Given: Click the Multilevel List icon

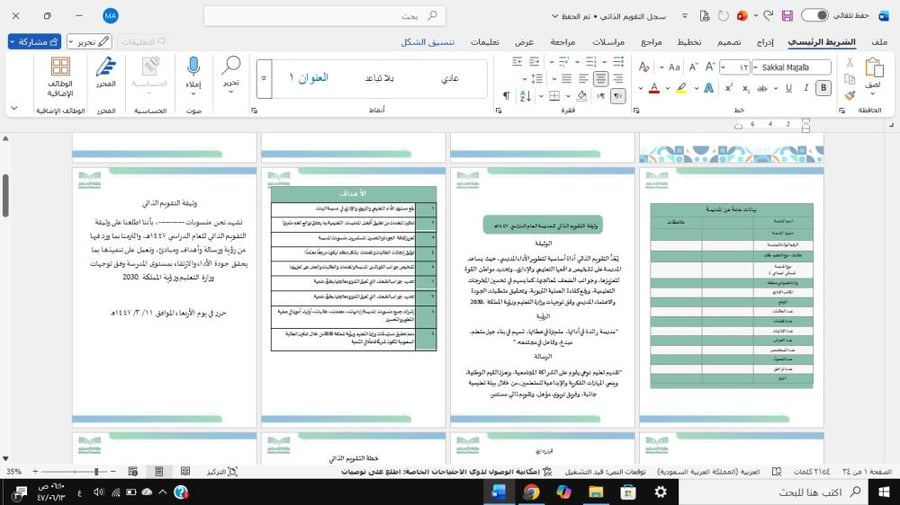Looking at the screenshot, I should pos(564,61).
